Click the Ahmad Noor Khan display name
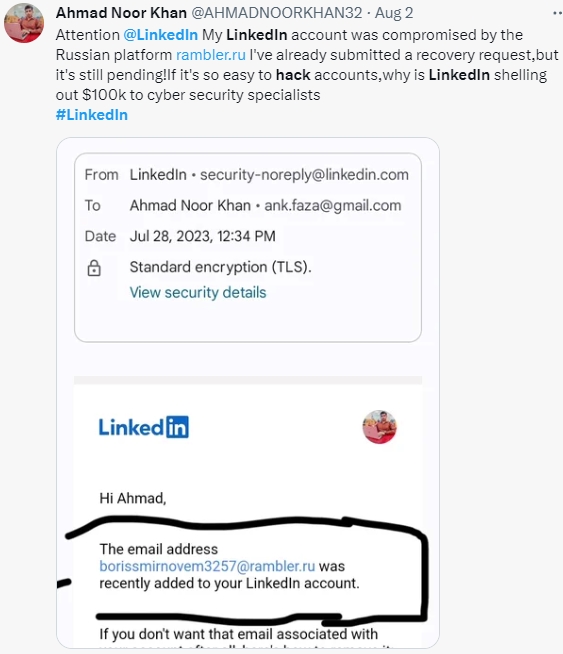563x654 pixels. (121, 13)
